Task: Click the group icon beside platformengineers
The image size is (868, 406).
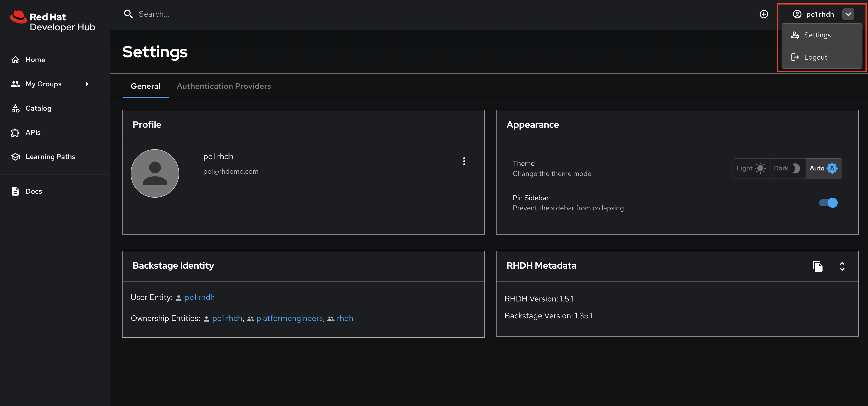Action: [250, 319]
